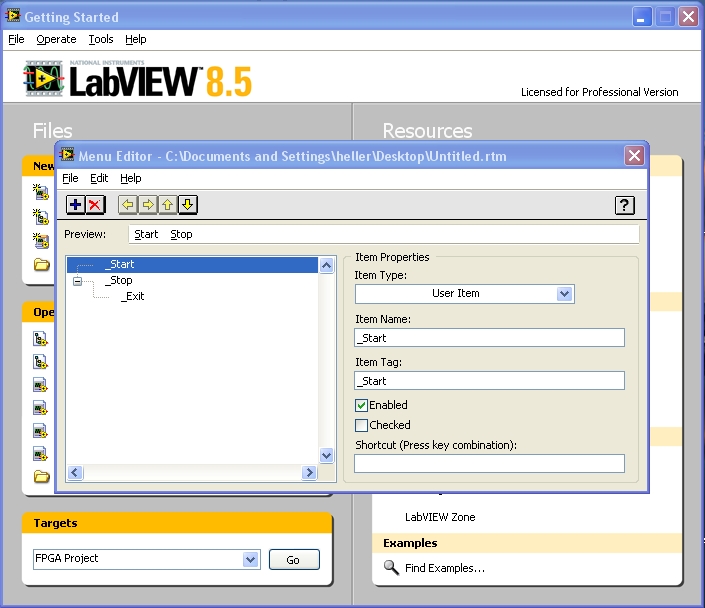Click the Item Tag input field

tap(489, 381)
